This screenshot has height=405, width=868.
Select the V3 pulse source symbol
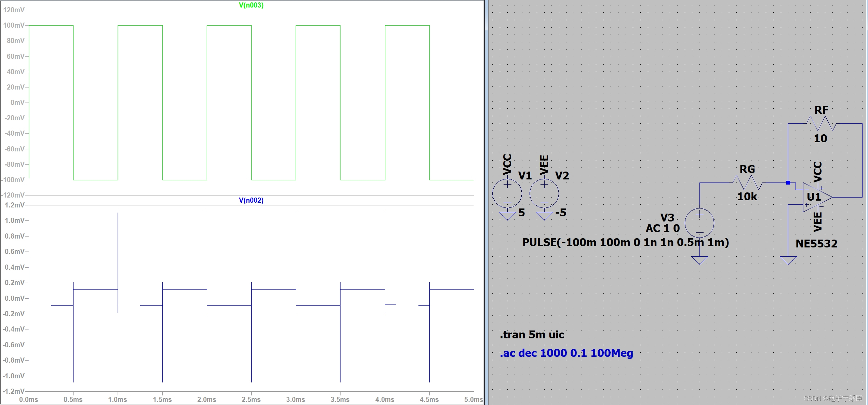[699, 223]
